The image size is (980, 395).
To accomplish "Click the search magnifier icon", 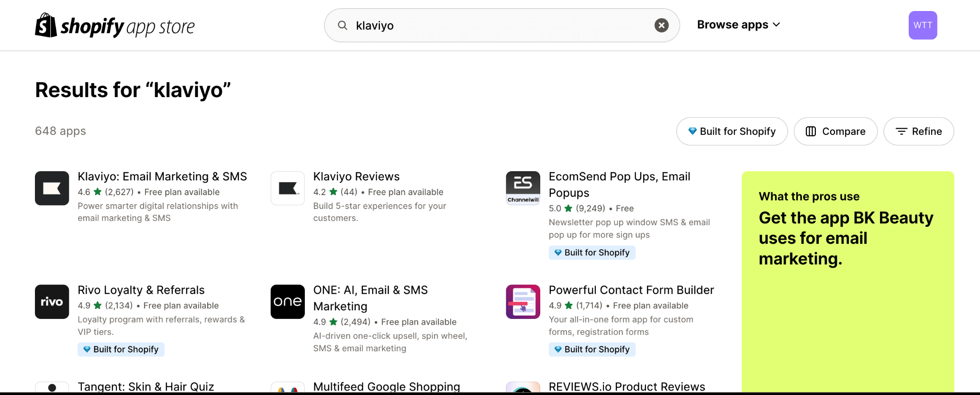I will pos(343,25).
